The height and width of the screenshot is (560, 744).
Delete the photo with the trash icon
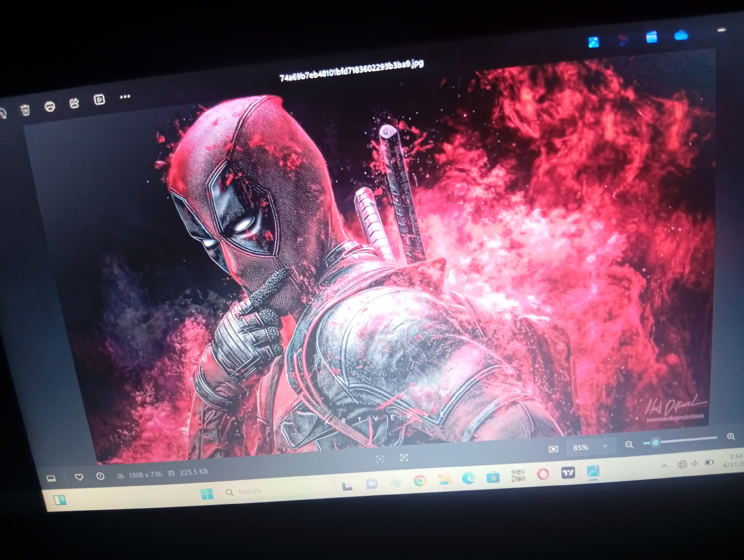click(x=25, y=110)
